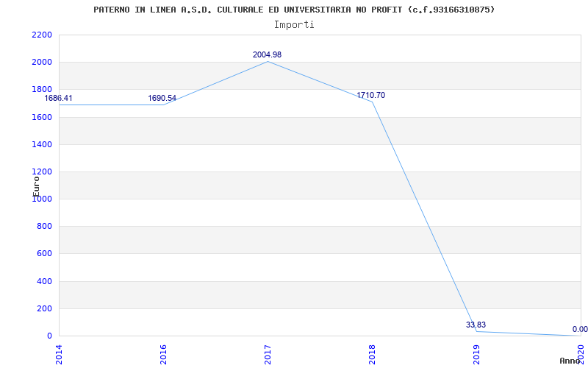Image resolution: width=588 pixels, height=368 pixels.
Task: Click the 2000 y-axis tick label
Action: [42, 63]
